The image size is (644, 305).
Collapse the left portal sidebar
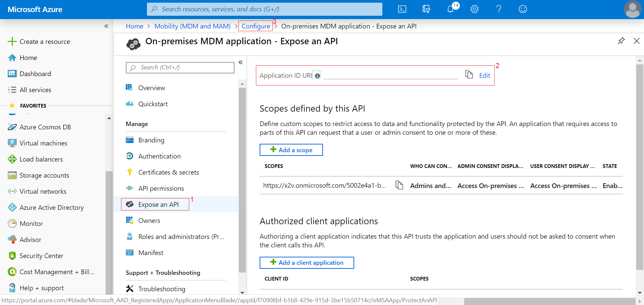[x=106, y=26]
